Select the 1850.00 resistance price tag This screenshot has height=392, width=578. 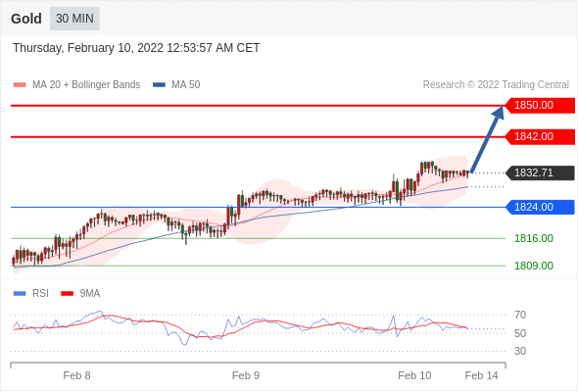pyautogui.click(x=540, y=106)
